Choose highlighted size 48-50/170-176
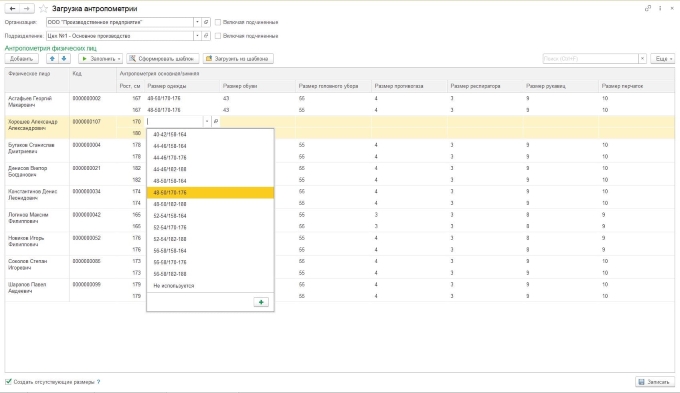The height and width of the screenshot is (393, 680). (210, 193)
